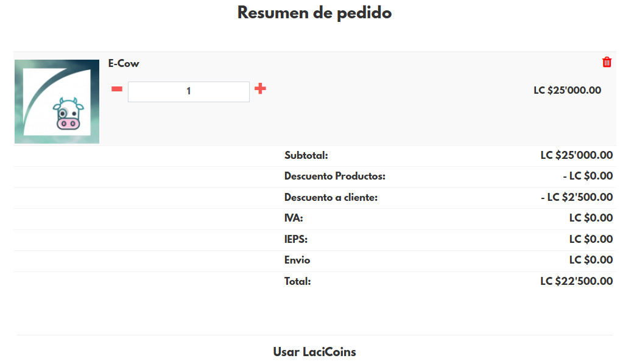Click the quantity input field showing 1
Image resolution: width=620 pixels, height=364 pixels.
(x=188, y=92)
